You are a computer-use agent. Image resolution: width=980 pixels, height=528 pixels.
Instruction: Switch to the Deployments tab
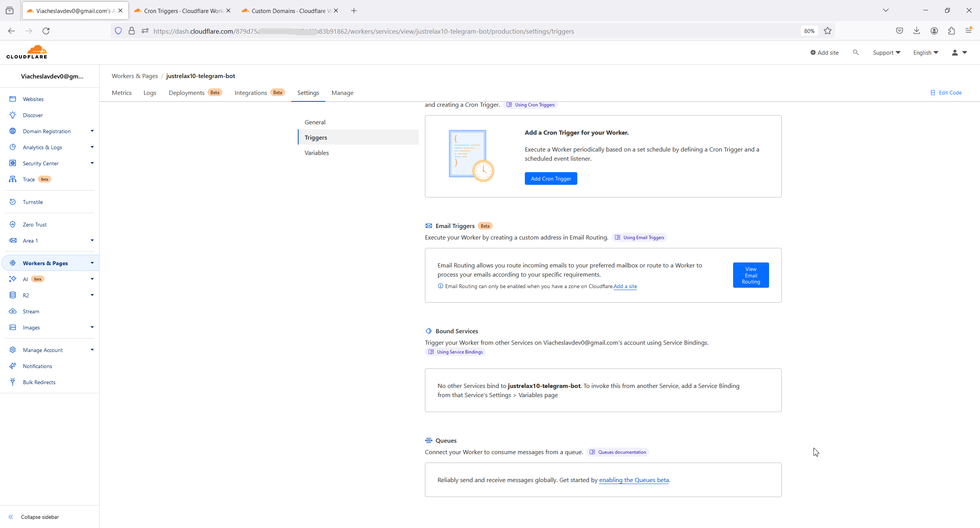(x=186, y=93)
